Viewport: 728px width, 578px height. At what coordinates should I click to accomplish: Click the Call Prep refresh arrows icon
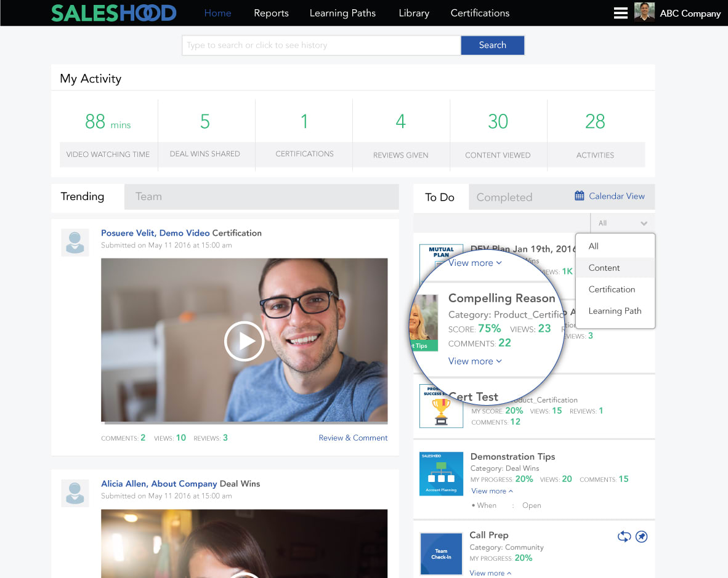(624, 537)
